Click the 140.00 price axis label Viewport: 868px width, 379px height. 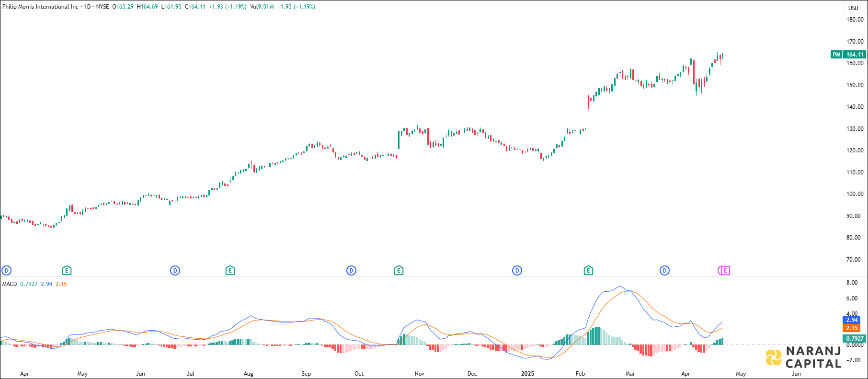pyautogui.click(x=855, y=107)
